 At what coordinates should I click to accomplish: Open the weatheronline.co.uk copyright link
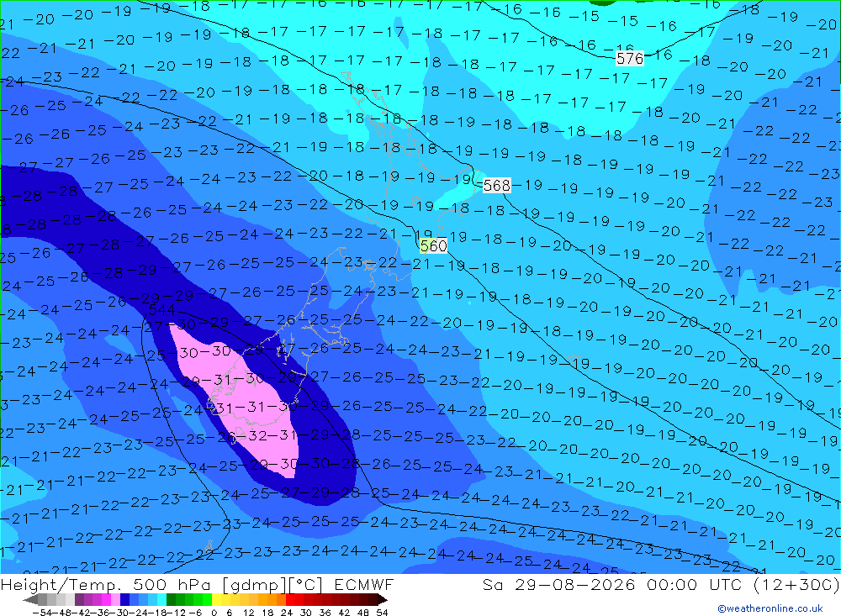click(x=770, y=608)
